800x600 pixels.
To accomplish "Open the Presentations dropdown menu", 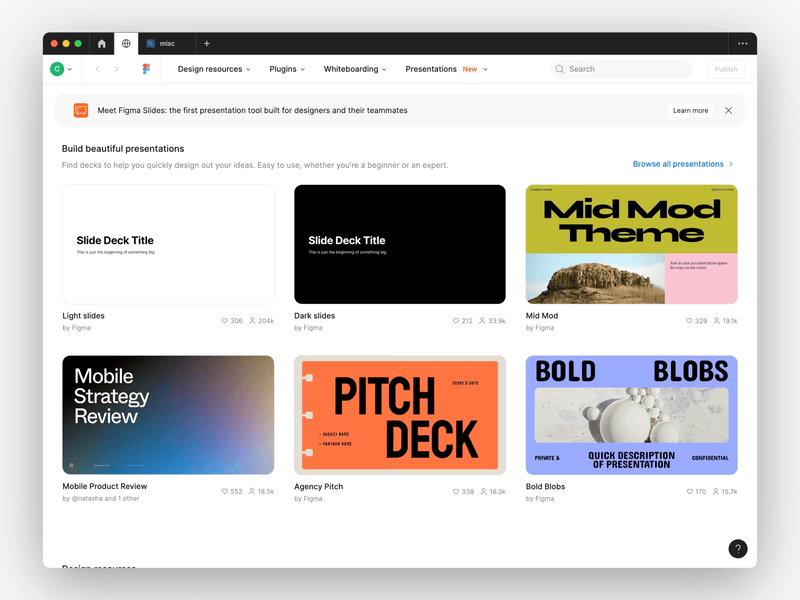I will pyautogui.click(x=446, y=69).
